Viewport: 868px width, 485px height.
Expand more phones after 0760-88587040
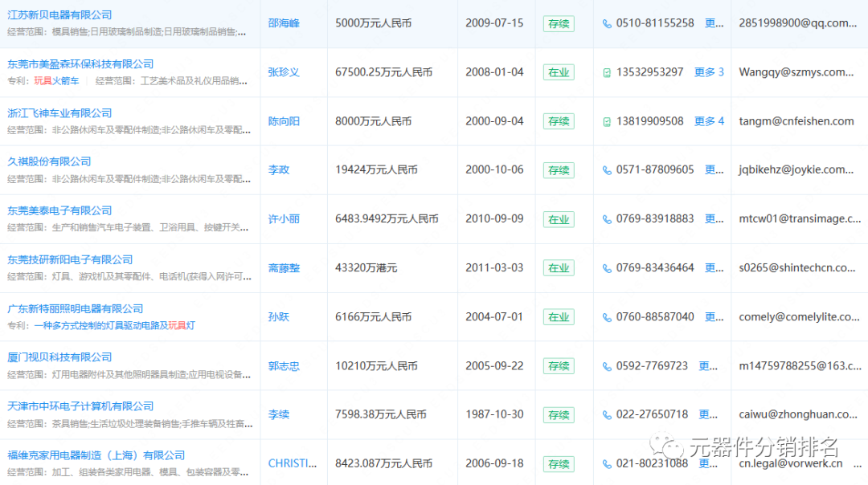point(714,317)
